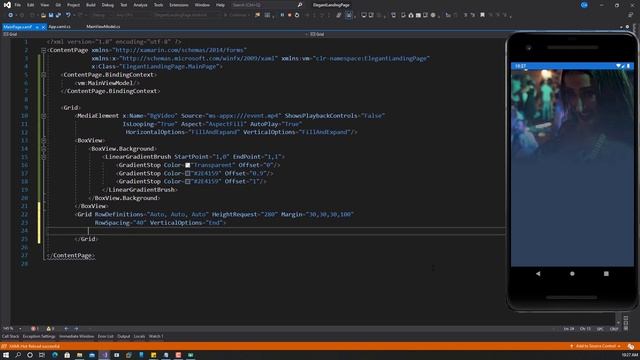640x360 pixels.
Task: Switch to the App.xaml.cs tab
Action: [59, 27]
